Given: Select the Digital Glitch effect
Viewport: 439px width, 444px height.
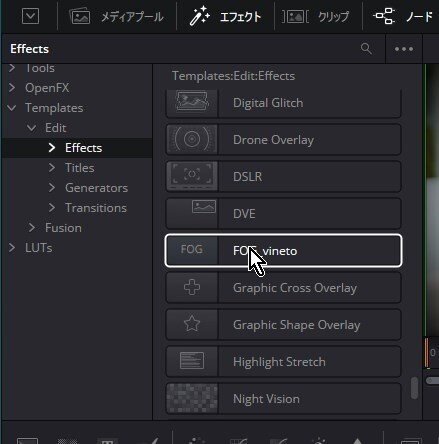Looking at the screenshot, I should 283,103.
